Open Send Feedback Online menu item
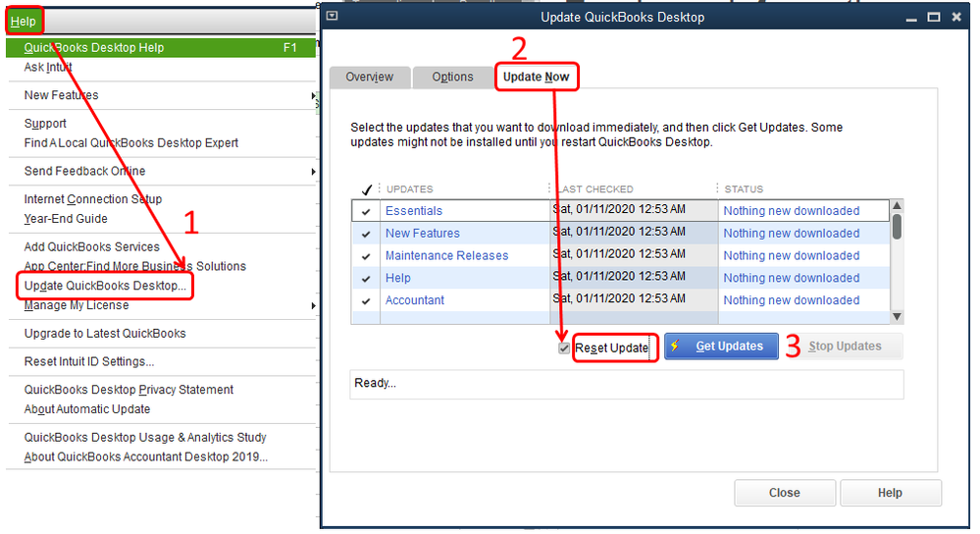Screen dimensions: 980x534 [x=84, y=171]
